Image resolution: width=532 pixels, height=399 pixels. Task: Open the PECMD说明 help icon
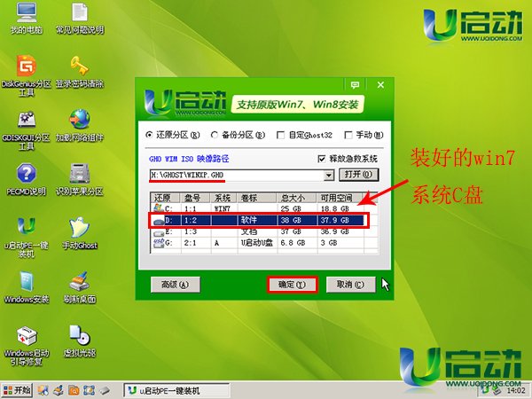coord(27,174)
